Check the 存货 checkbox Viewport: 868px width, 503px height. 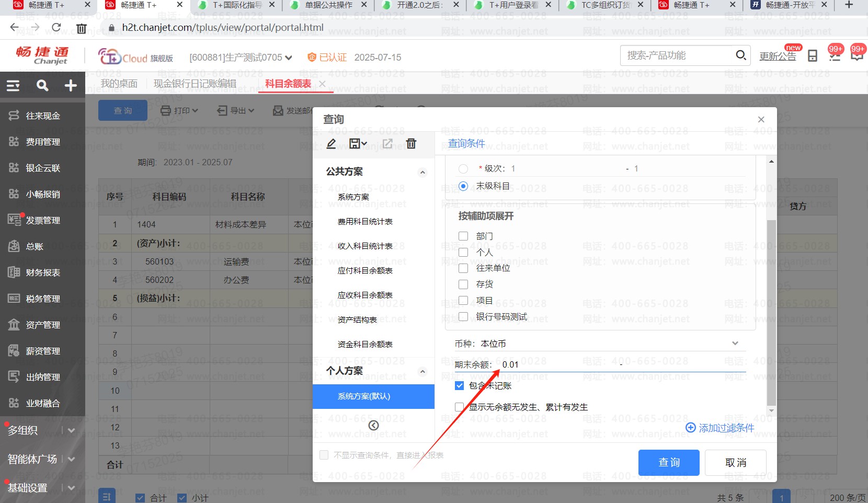(463, 284)
